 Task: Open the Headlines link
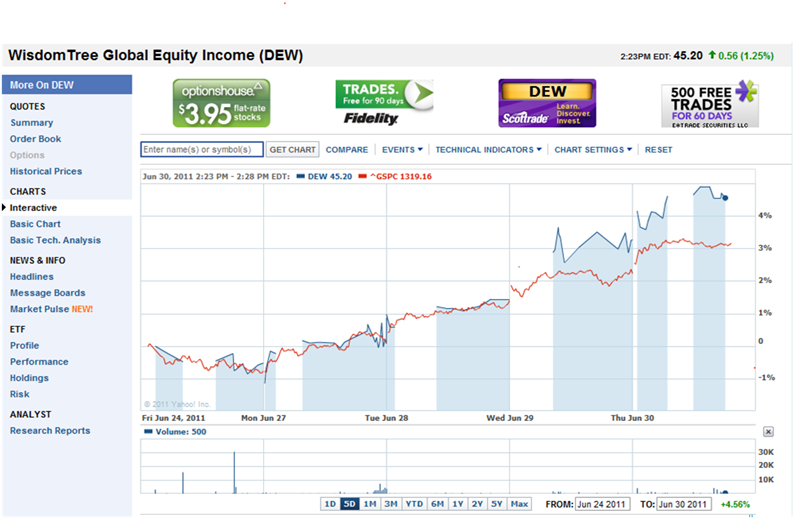tap(32, 277)
